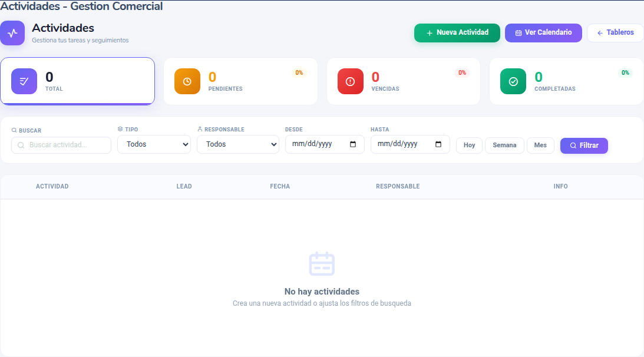
Task: Select the Total stats card
Action: [77, 81]
